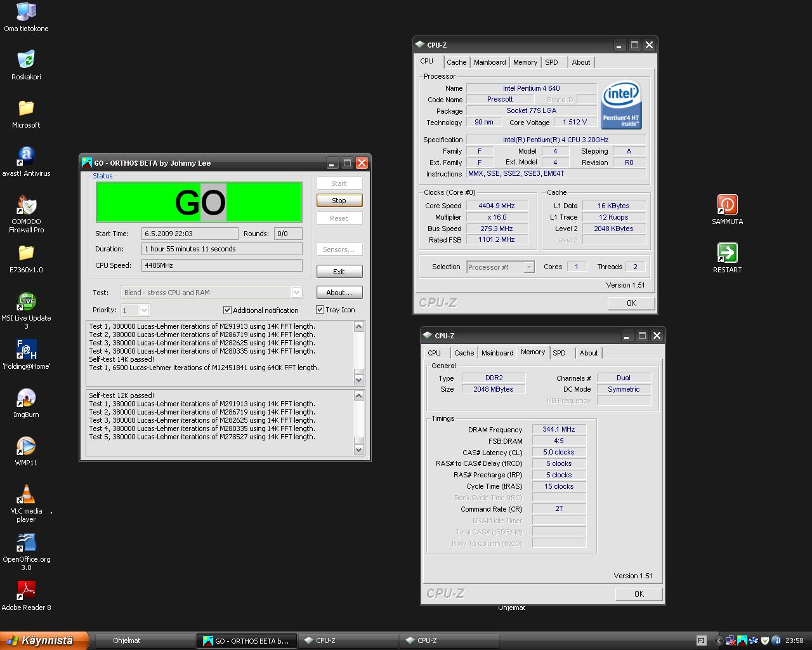Screen dimensions: 812x650
Task: Click the green GO status banner
Action: (199, 202)
